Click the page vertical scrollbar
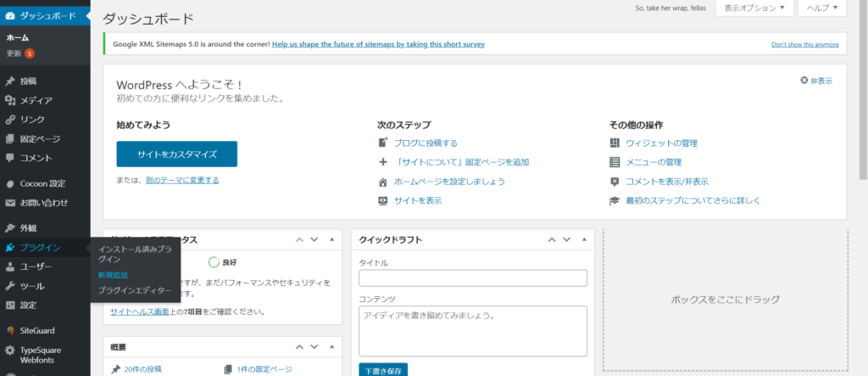Image resolution: width=868 pixels, height=376 pixels. (x=863, y=89)
